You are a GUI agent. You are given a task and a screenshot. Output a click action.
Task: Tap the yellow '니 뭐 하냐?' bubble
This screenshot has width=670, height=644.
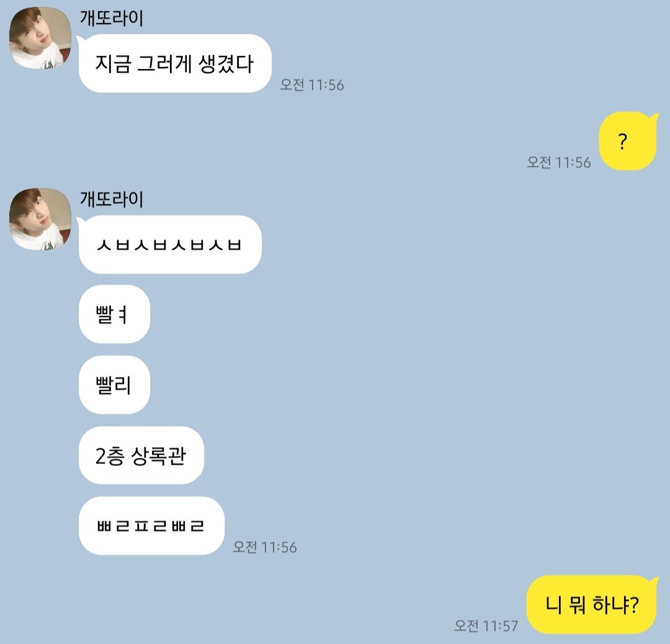pyautogui.click(x=591, y=604)
